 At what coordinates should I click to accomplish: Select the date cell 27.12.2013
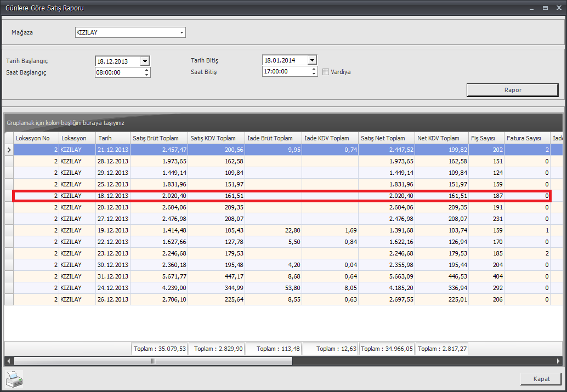pyautogui.click(x=113, y=219)
